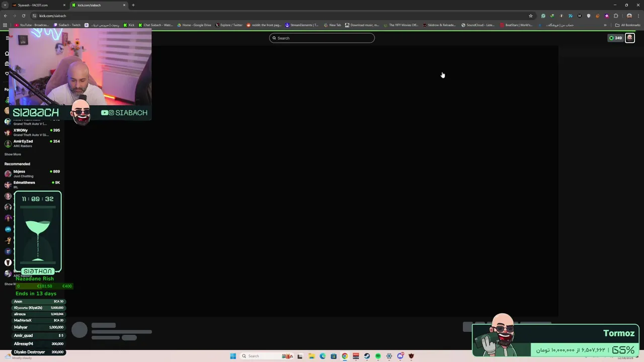Select the Chrome taskbar icon

345,356
